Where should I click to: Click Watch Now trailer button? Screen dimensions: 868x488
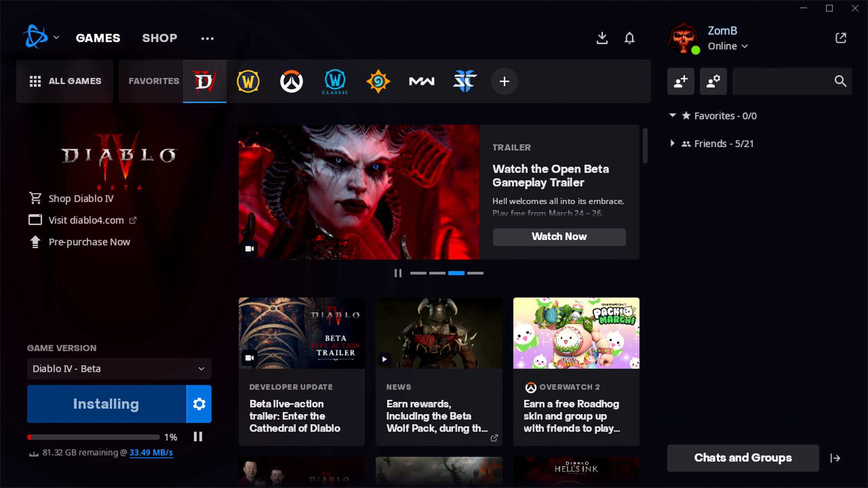(x=559, y=237)
